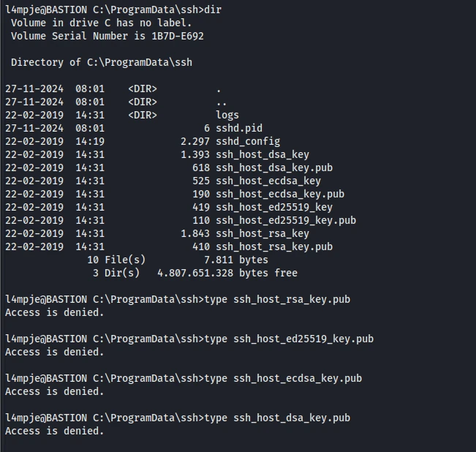Click ssh_host_ecdsa_key file entry
Image resolution: width=476 pixels, height=452 pixels.
click(268, 181)
